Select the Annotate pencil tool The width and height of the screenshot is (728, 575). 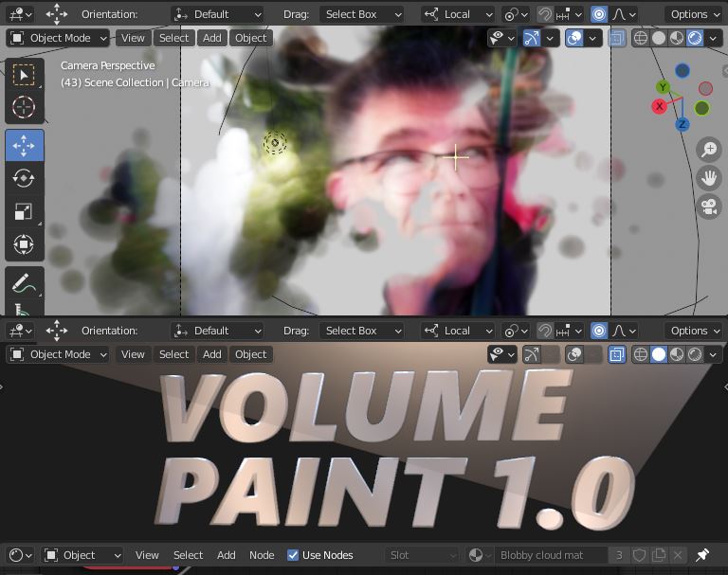[x=24, y=282]
